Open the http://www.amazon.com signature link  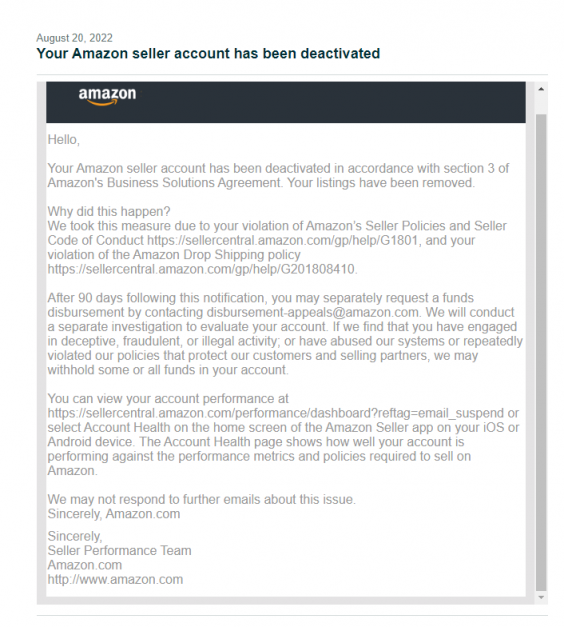point(115,579)
